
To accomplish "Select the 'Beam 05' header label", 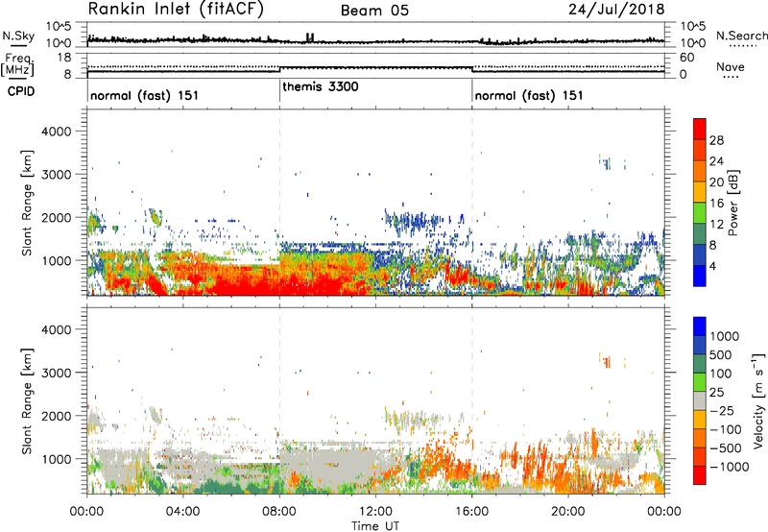I will click(x=374, y=11).
